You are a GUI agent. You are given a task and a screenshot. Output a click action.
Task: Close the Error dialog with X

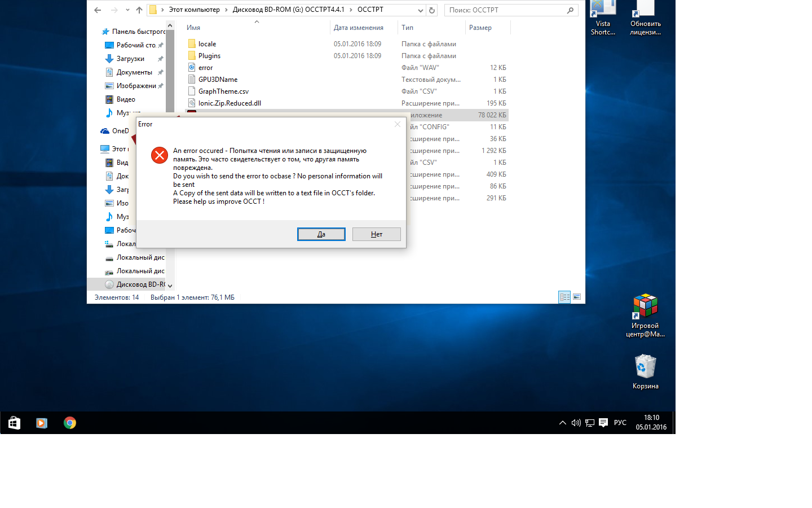pyautogui.click(x=398, y=124)
